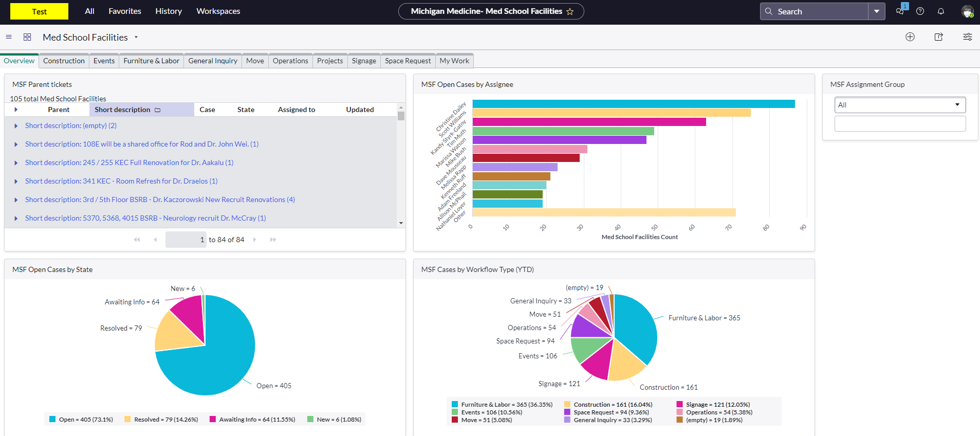Screen dimensions: 980x436
Task: Click the page number input field
Action: tap(186, 240)
